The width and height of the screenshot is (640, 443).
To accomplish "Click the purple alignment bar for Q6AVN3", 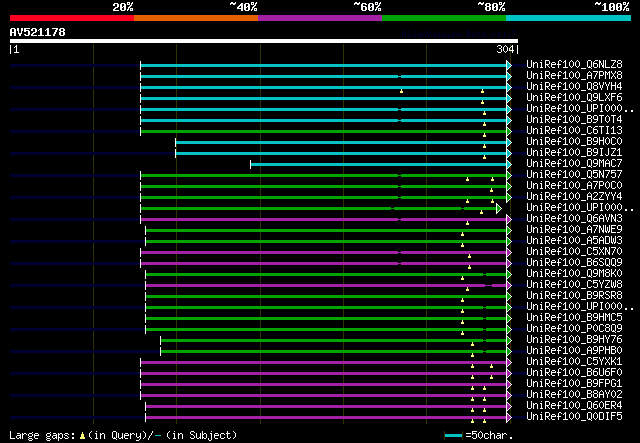I will 326,220.
